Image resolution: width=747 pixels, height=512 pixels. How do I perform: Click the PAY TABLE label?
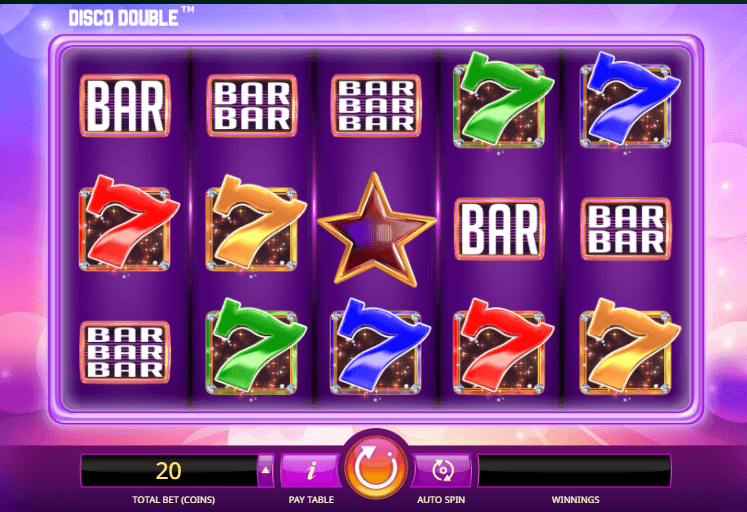point(311,500)
